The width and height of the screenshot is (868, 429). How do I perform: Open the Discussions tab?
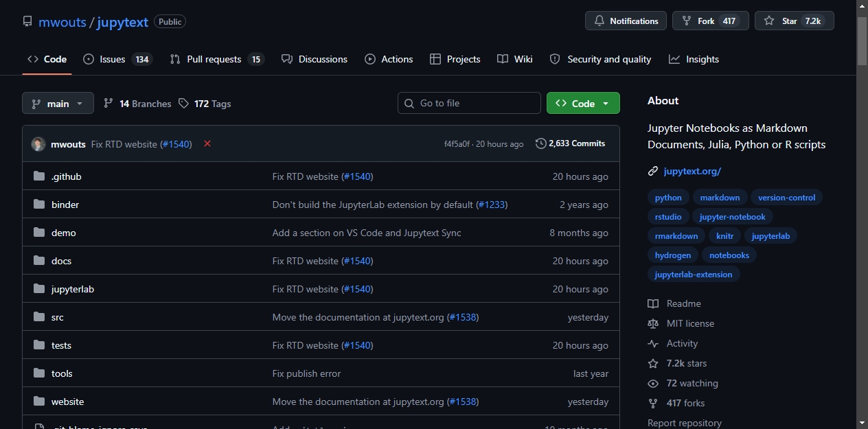315,59
